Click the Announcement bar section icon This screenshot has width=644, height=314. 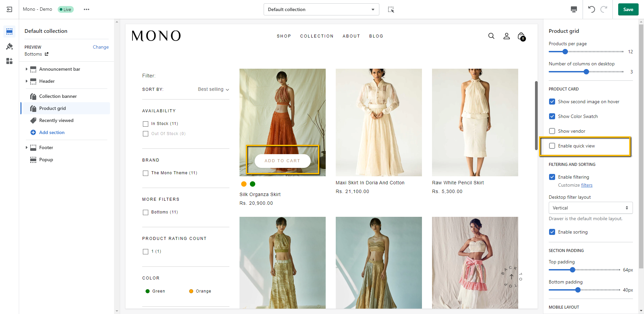coord(33,69)
